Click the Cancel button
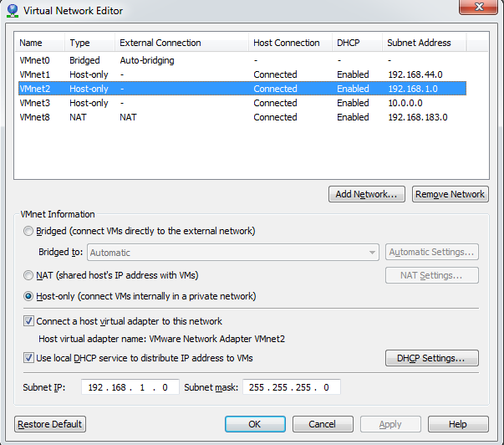The width and height of the screenshot is (504, 445). tap(323, 424)
